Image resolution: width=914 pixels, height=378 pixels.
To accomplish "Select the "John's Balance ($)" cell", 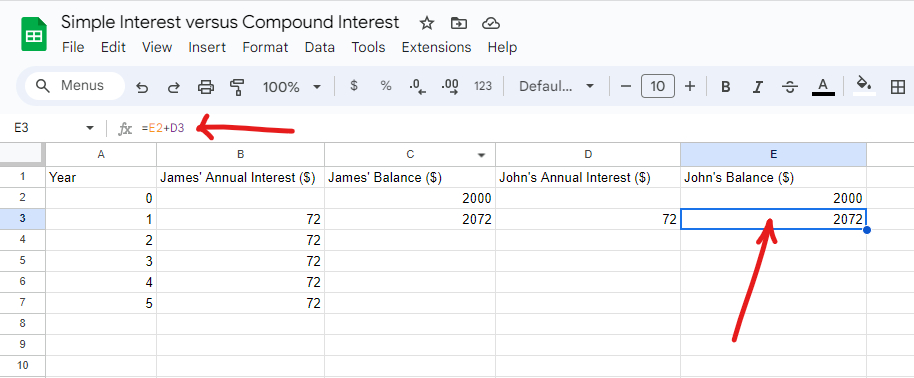I will 774,177.
